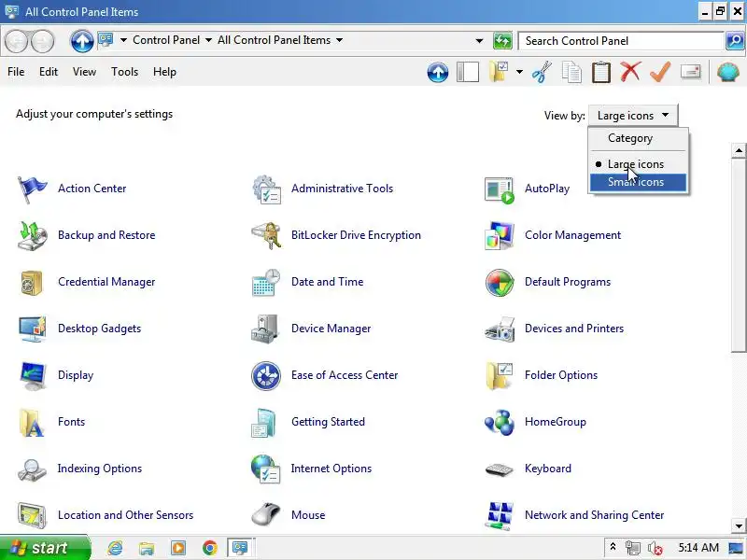Image resolution: width=747 pixels, height=560 pixels.
Task: Open the Internet Options link
Action: click(x=331, y=469)
